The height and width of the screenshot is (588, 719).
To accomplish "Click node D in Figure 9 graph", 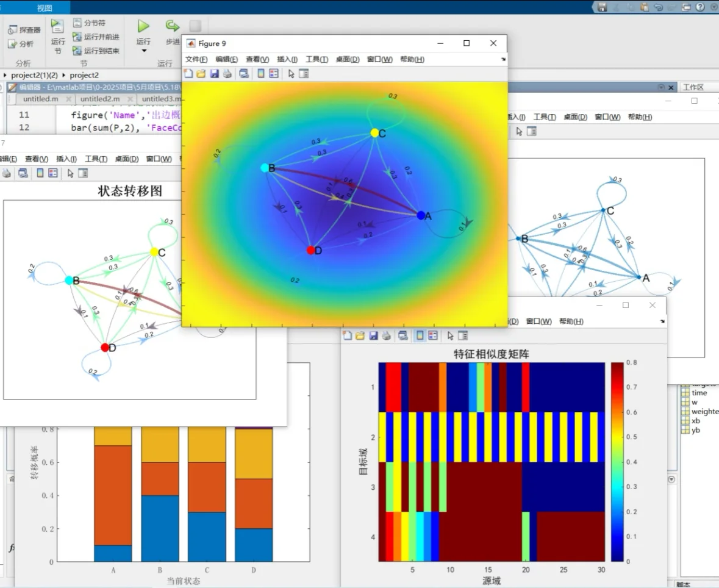I will pos(310,250).
